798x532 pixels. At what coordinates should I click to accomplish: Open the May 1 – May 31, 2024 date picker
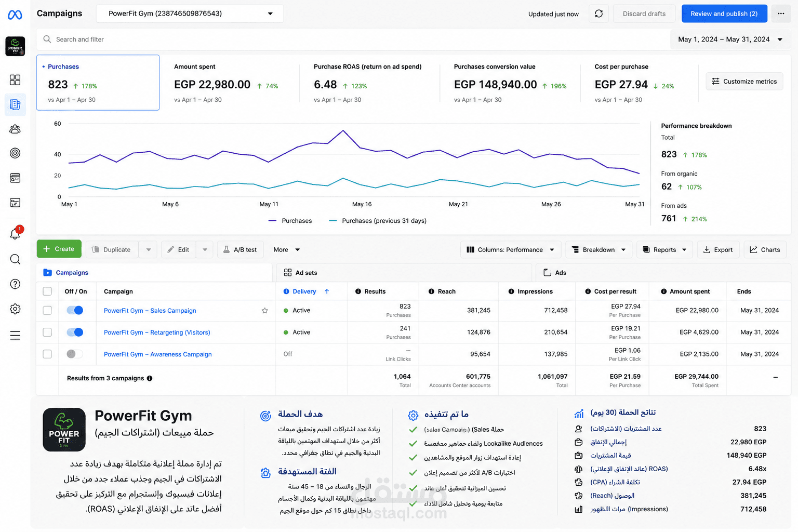pyautogui.click(x=730, y=39)
